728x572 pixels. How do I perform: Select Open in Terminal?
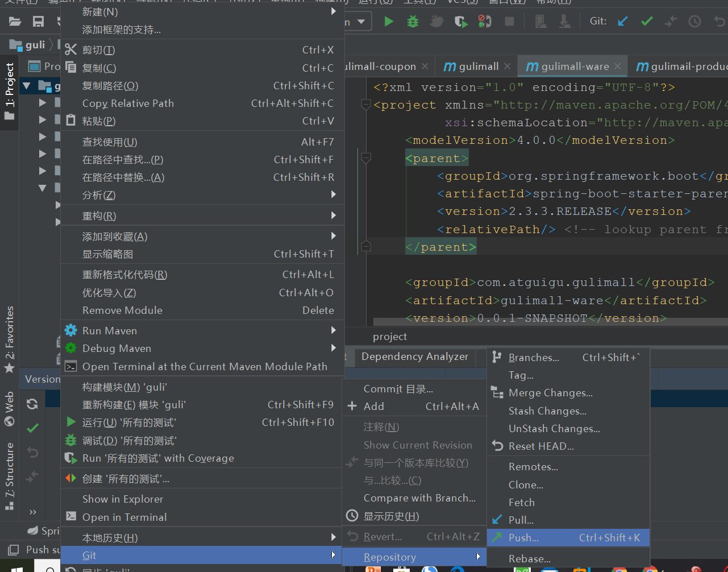click(x=202, y=517)
